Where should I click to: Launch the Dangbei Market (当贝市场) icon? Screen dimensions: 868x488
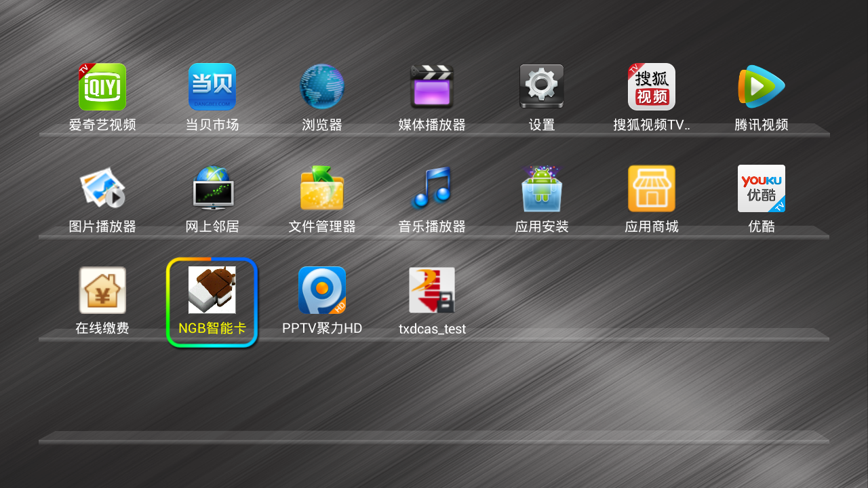click(212, 87)
